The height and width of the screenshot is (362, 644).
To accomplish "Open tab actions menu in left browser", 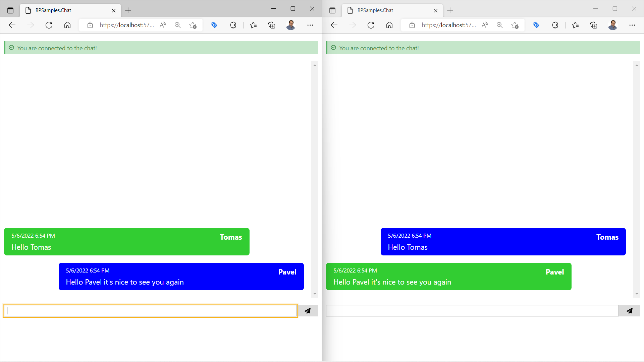I will pos(10,10).
